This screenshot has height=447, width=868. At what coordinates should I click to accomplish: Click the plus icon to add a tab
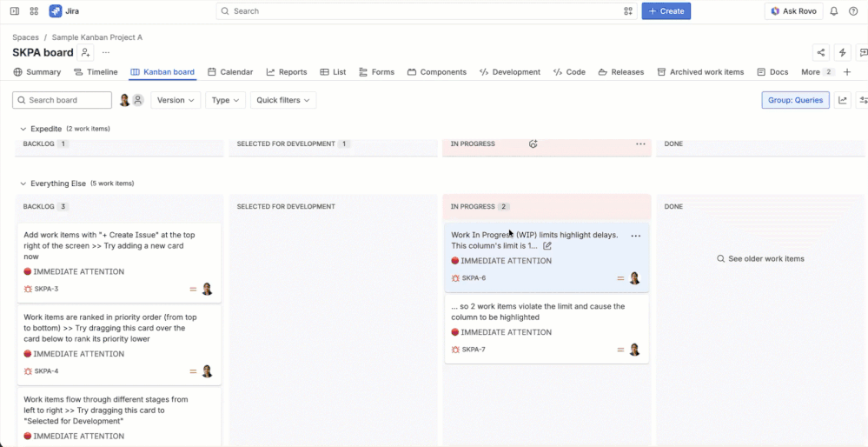[x=846, y=72]
